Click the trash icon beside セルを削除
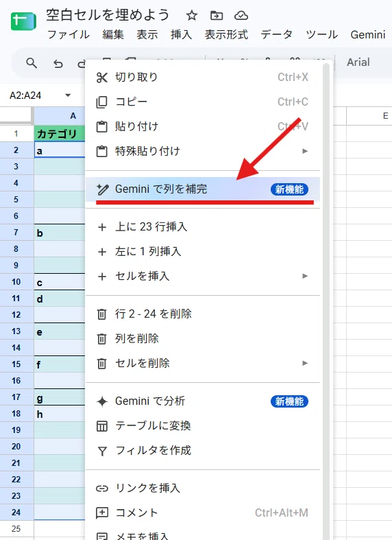This screenshot has width=392, height=540. tap(102, 364)
